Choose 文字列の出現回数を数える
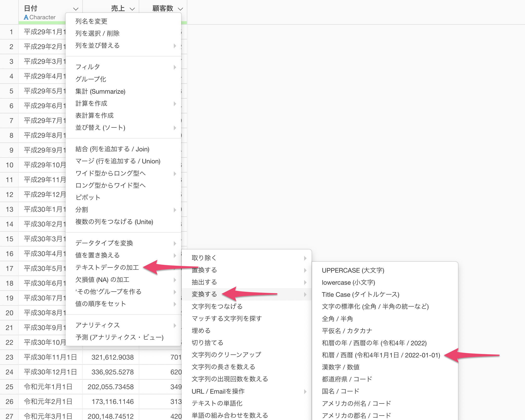 pyautogui.click(x=246, y=379)
